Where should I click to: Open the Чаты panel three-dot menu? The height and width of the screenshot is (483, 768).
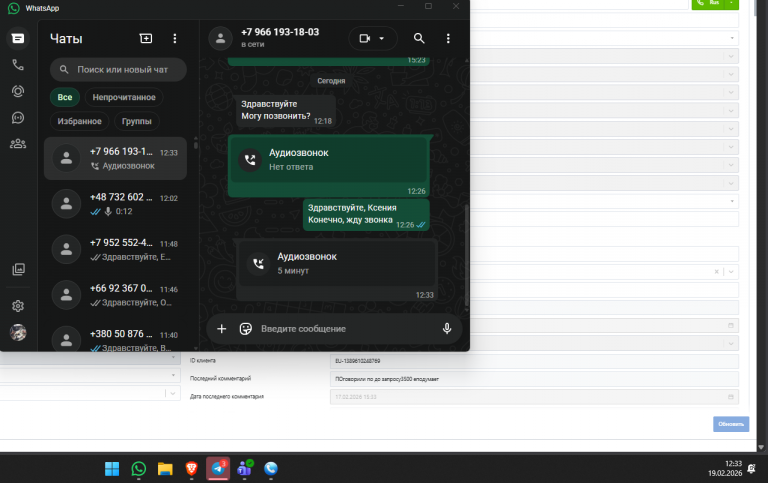pos(175,38)
